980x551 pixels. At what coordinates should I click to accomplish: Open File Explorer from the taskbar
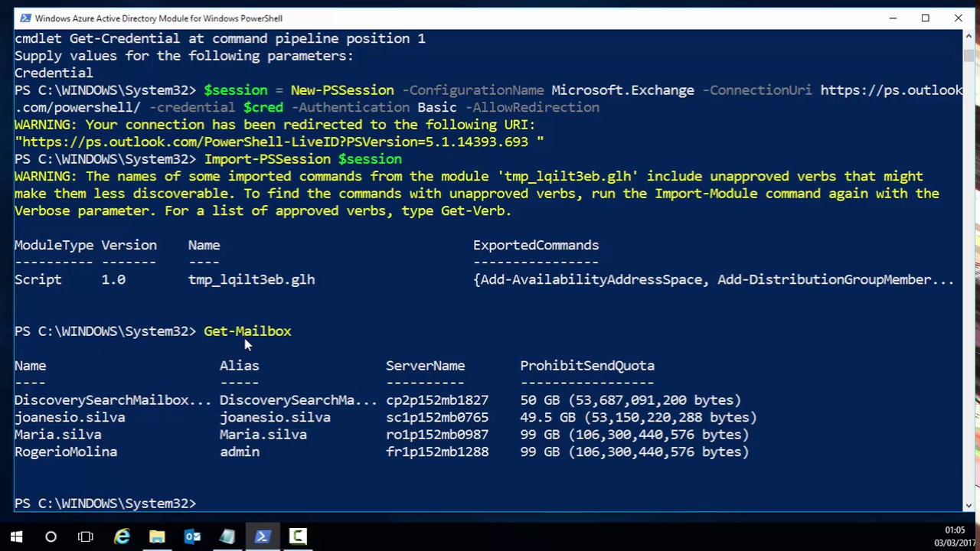[x=157, y=536]
